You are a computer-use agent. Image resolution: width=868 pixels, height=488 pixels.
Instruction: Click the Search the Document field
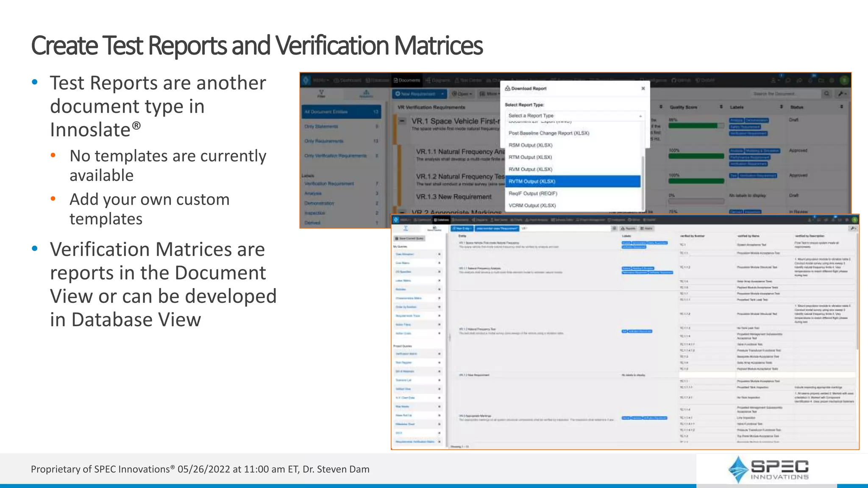click(x=785, y=94)
